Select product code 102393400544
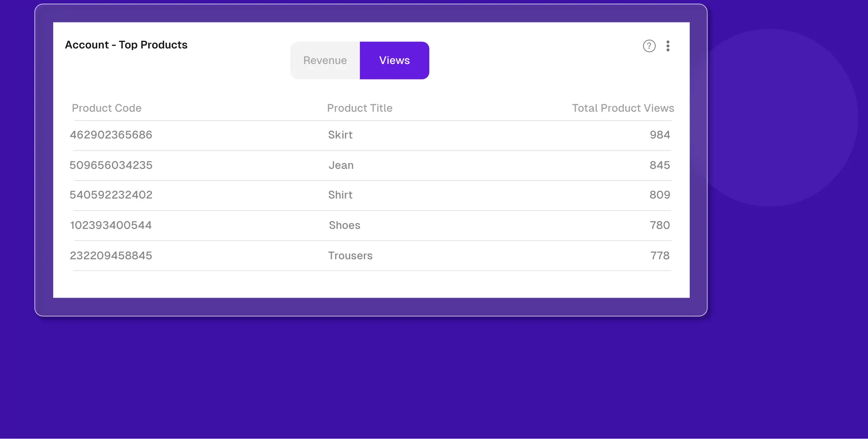 (x=111, y=225)
